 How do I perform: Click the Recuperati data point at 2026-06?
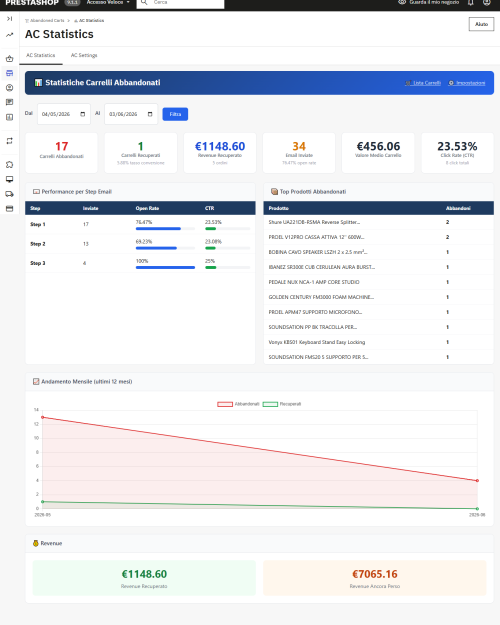tap(477, 509)
